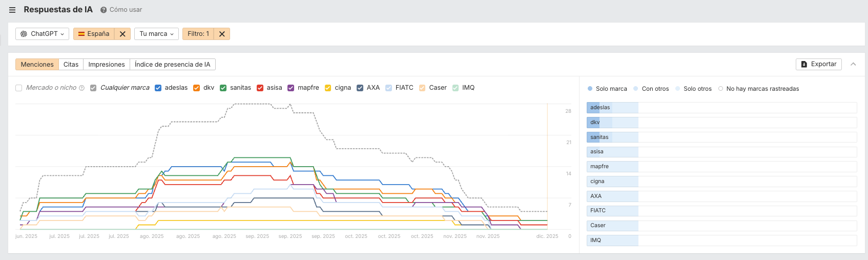Click the Spain flag icon
Image resolution: width=868 pixels, height=260 pixels.
[81, 34]
